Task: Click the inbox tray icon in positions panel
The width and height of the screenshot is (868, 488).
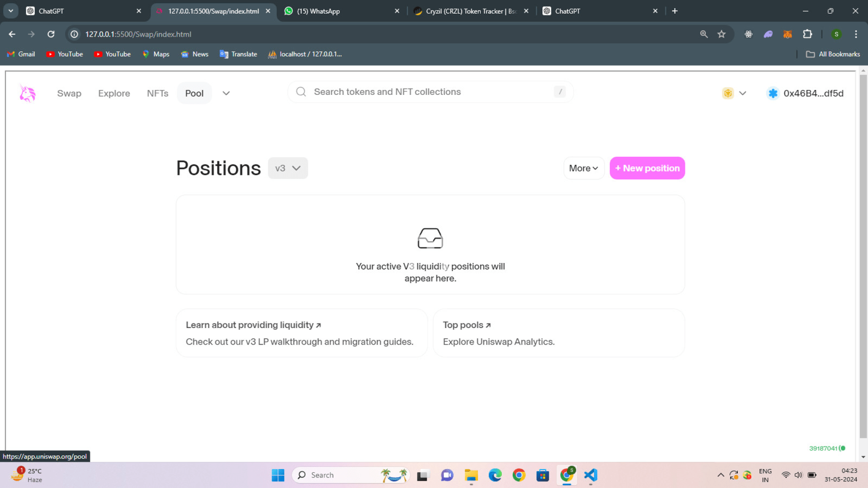Action: 430,238
